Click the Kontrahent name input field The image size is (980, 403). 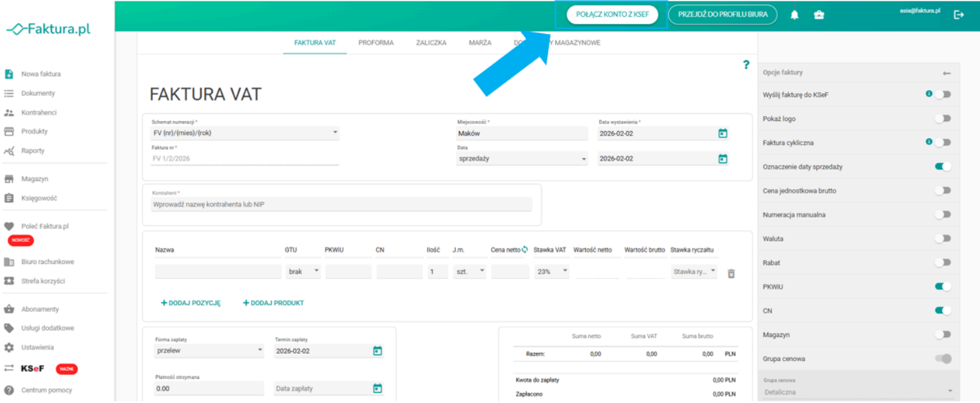tap(342, 205)
